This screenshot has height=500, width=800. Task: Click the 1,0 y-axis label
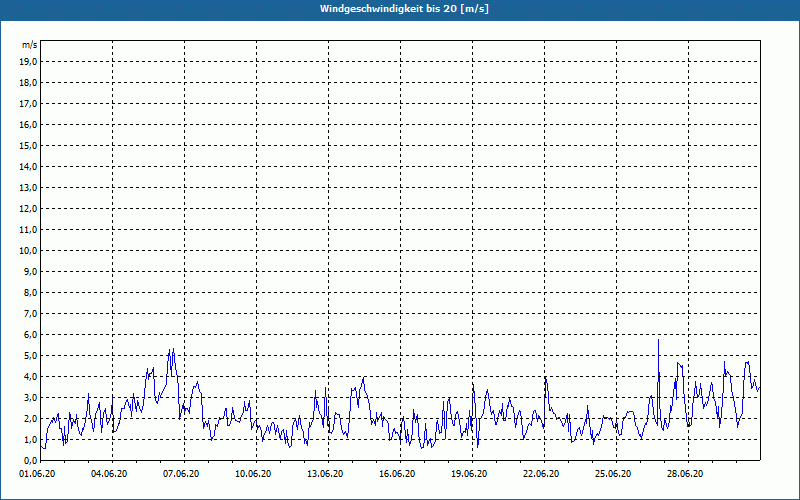tap(30, 440)
